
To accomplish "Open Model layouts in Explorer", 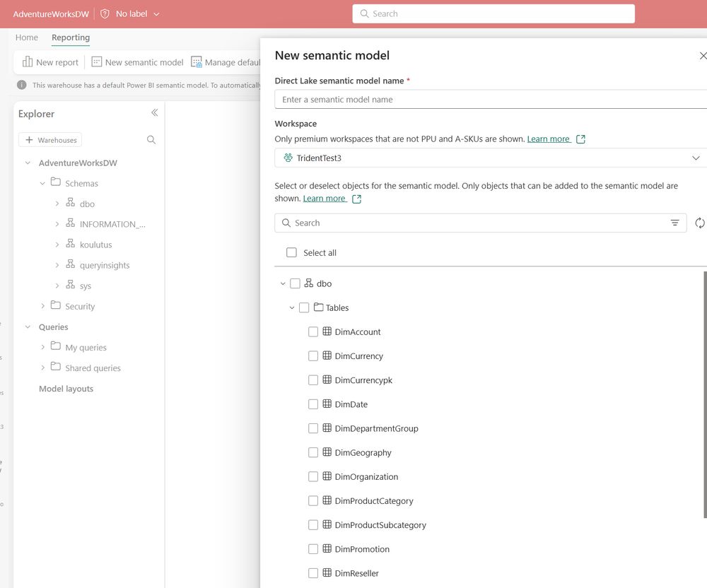I will pos(66,389).
